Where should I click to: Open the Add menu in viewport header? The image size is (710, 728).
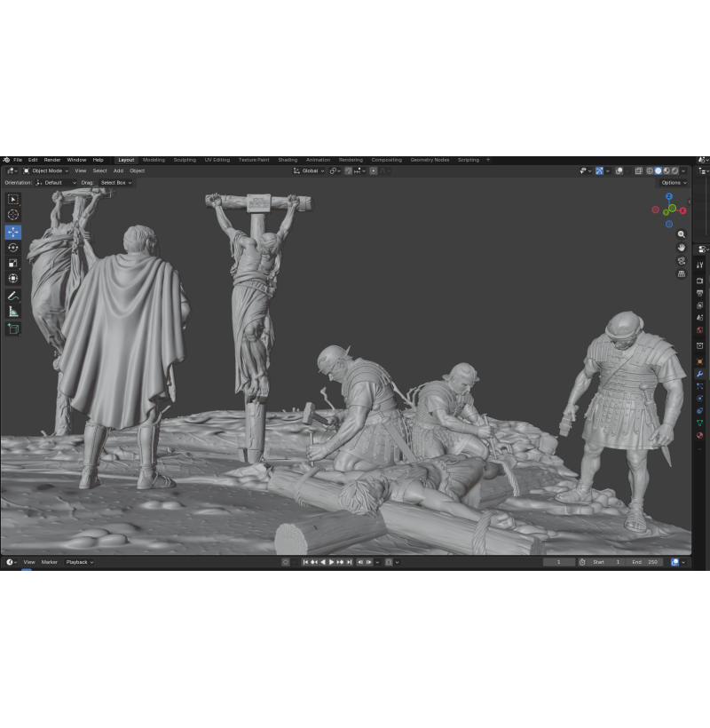[118, 170]
